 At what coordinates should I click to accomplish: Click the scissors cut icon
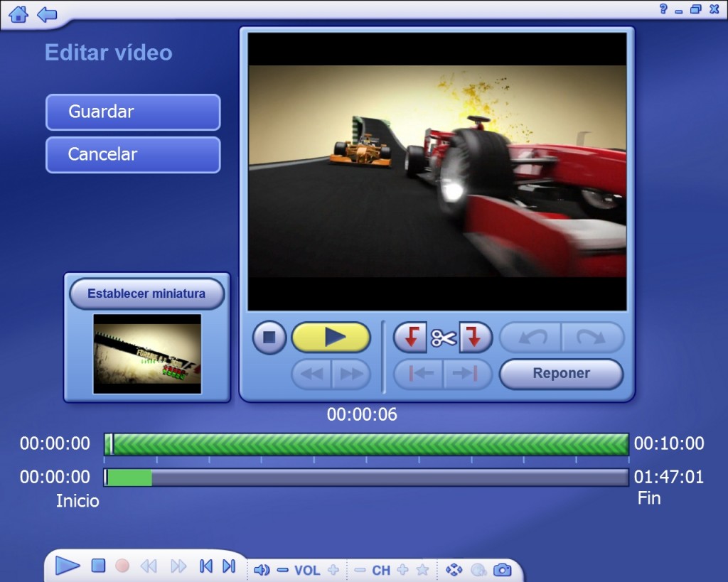[443, 338]
